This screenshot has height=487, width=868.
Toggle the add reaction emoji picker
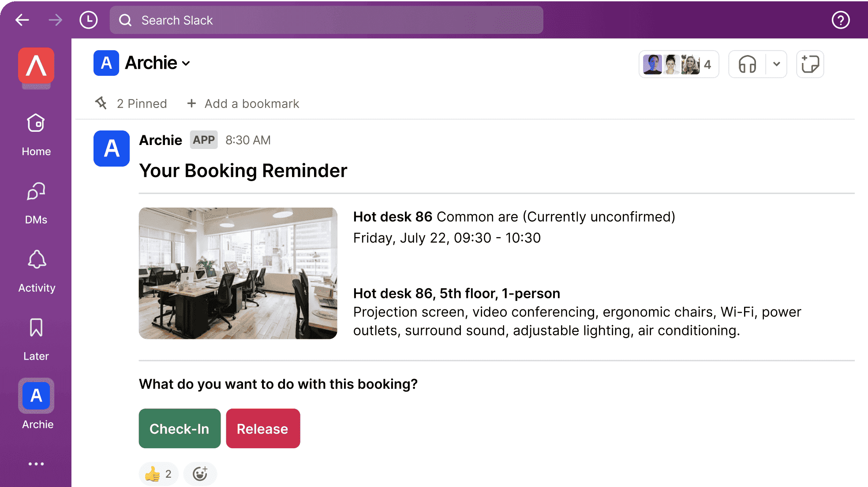(200, 474)
